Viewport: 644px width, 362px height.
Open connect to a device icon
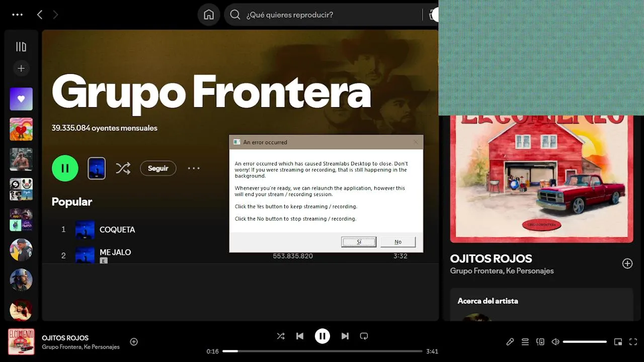click(x=540, y=342)
